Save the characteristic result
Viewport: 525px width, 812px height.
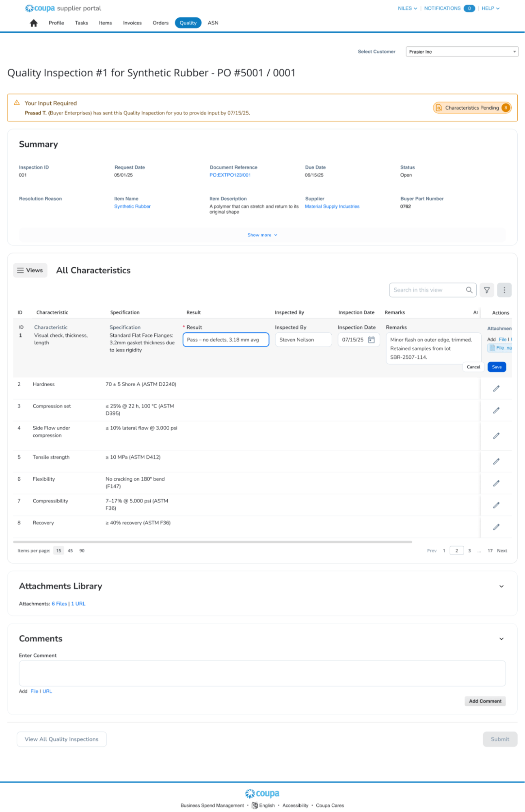pos(497,367)
